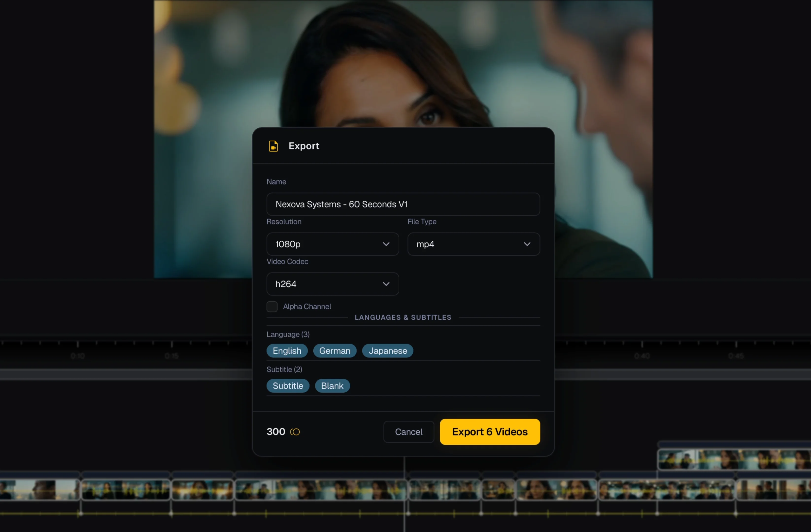Toggle off the Subtitle chip
This screenshot has height=532, width=811.
click(x=288, y=385)
